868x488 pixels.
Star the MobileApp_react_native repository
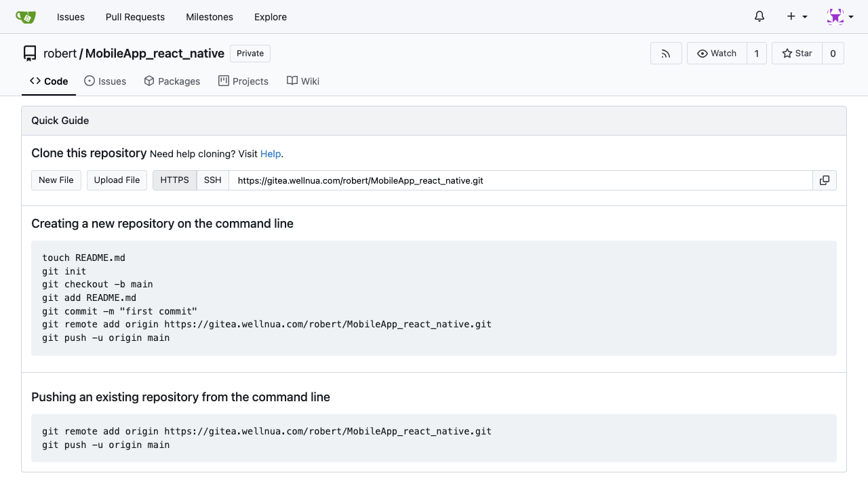click(797, 54)
